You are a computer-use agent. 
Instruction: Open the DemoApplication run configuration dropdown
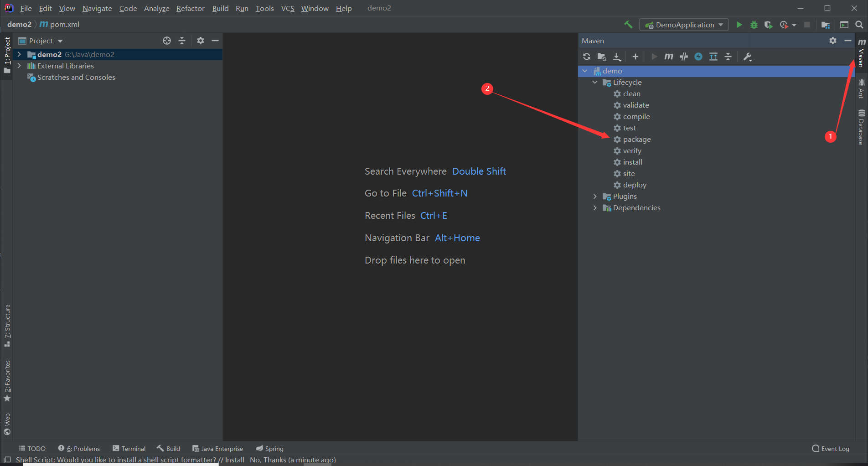pos(684,25)
